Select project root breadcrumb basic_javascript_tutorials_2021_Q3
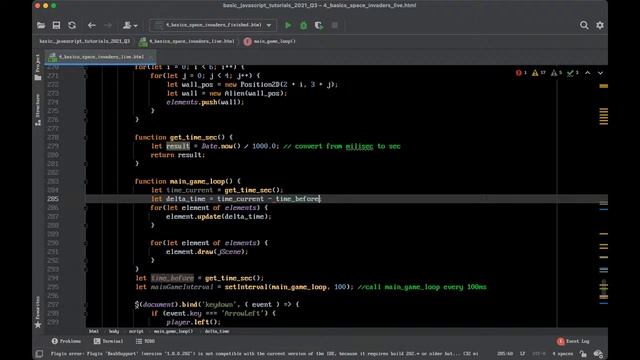Viewport: 640px width, 360px height. [84, 41]
